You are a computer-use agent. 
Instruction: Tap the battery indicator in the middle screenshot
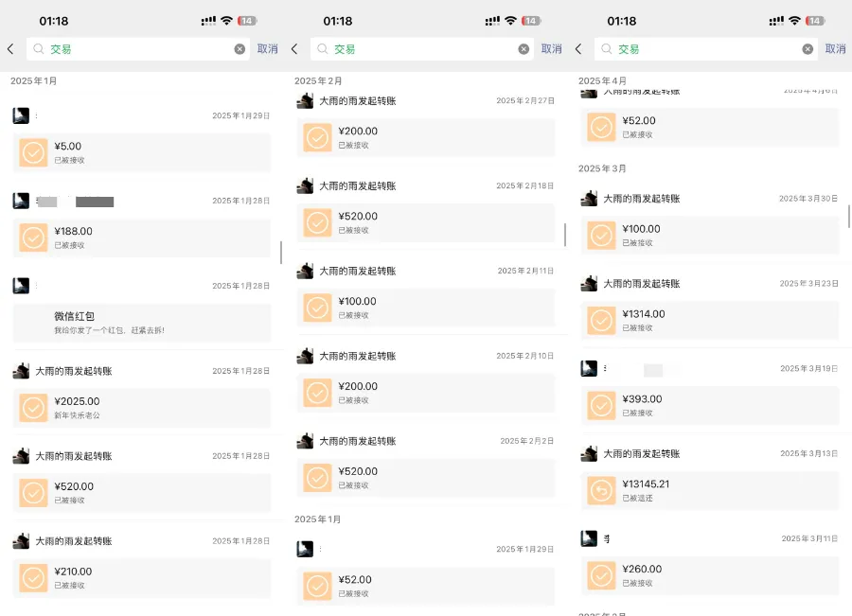click(x=531, y=21)
